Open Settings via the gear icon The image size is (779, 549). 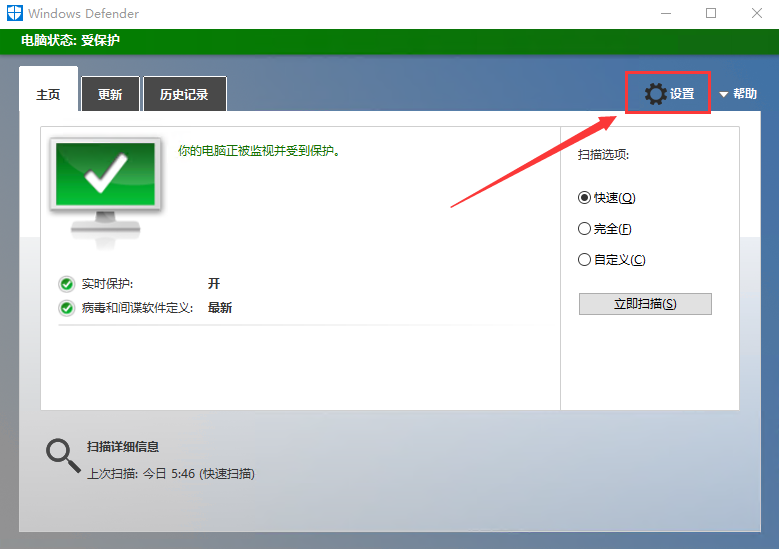(655, 93)
